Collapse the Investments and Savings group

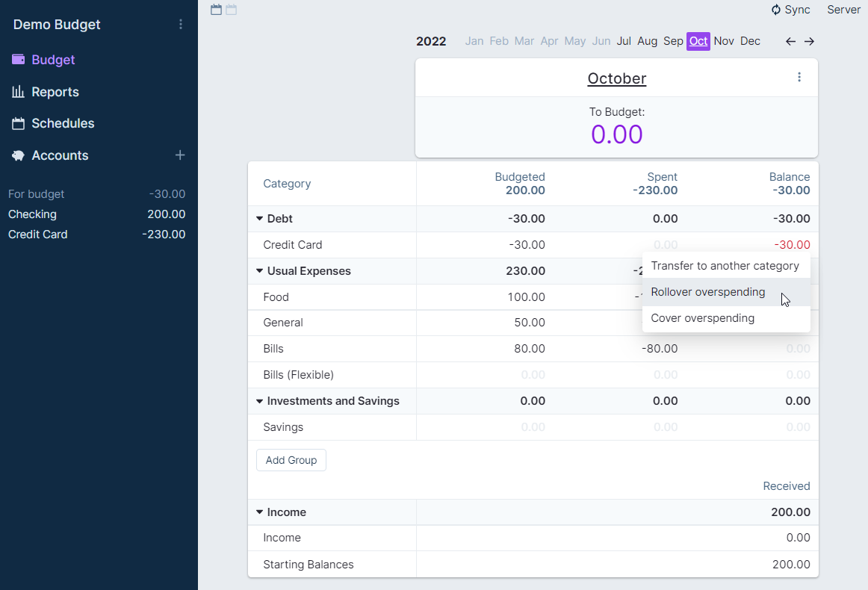click(260, 401)
